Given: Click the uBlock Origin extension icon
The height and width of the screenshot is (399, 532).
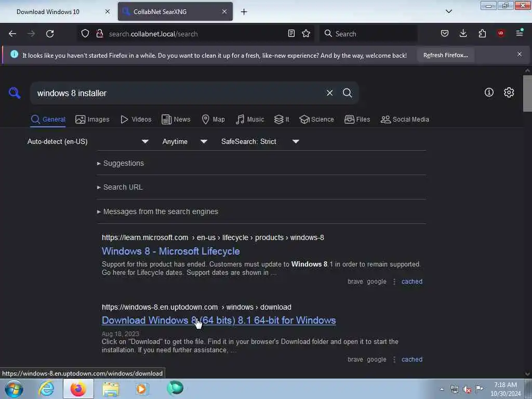Looking at the screenshot, I should pyautogui.click(x=501, y=33).
